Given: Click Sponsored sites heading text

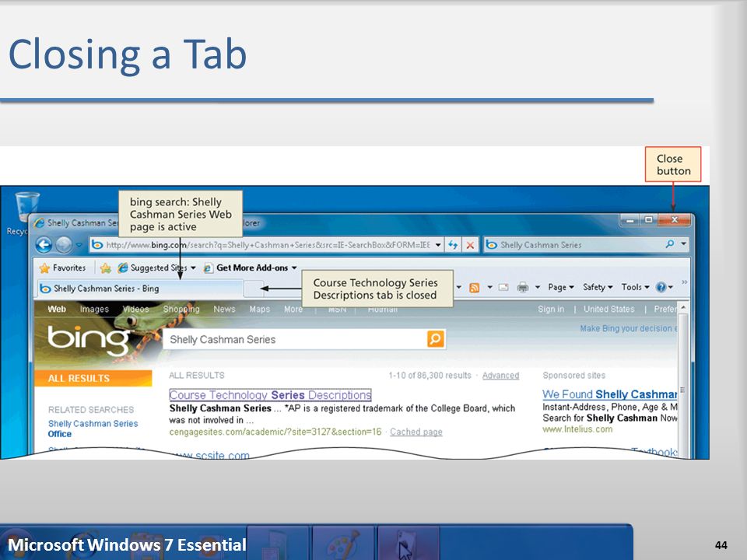Looking at the screenshot, I should tap(573, 375).
